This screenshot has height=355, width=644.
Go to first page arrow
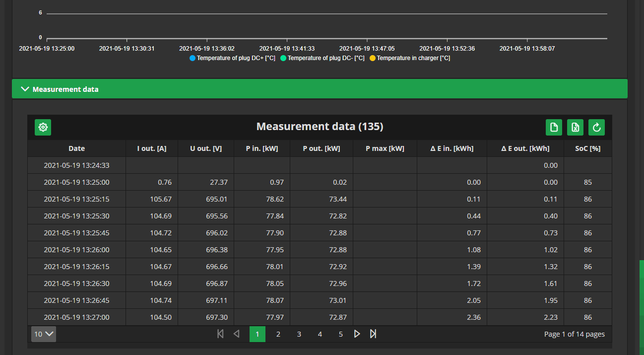(220, 334)
